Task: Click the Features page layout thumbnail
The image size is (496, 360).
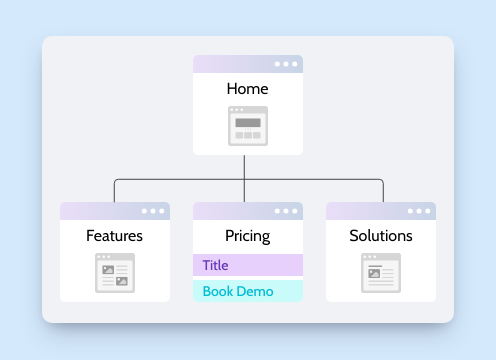Action: (115, 273)
